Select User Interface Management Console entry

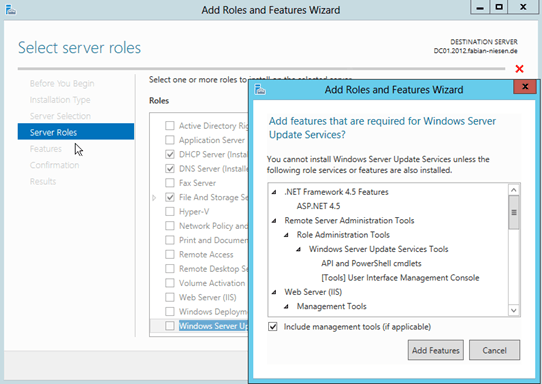tap(400, 278)
